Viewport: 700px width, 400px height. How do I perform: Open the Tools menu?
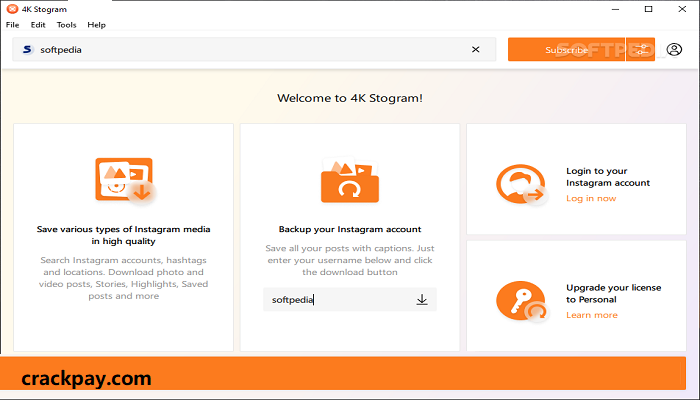[x=67, y=25]
